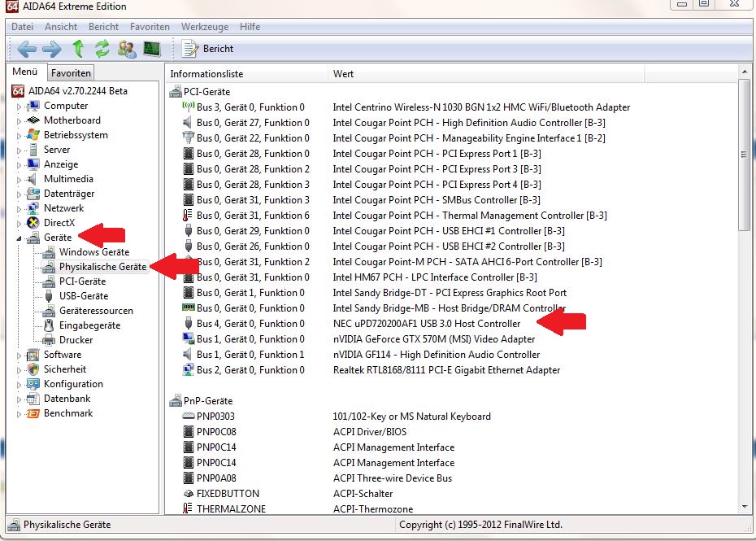
Task: Click the green up-arrow toolbar icon
Action: coord(78,49)
